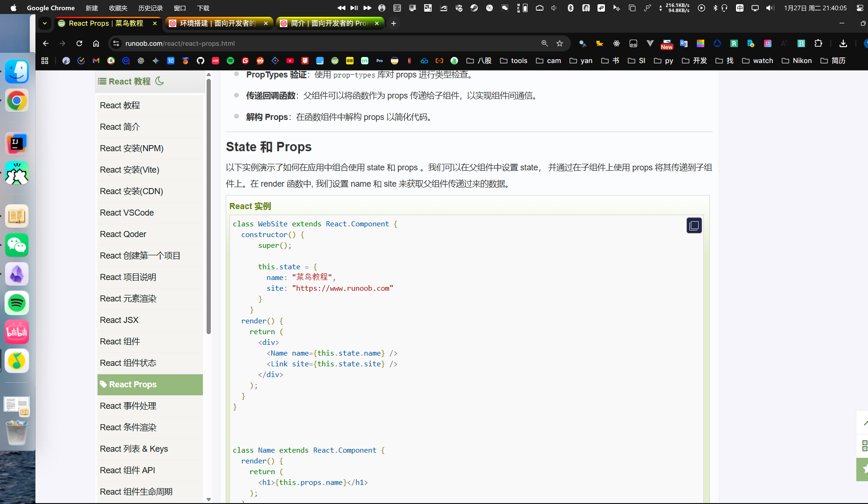
Task: Open React JSX tutorial link
Action: [119, 320]
